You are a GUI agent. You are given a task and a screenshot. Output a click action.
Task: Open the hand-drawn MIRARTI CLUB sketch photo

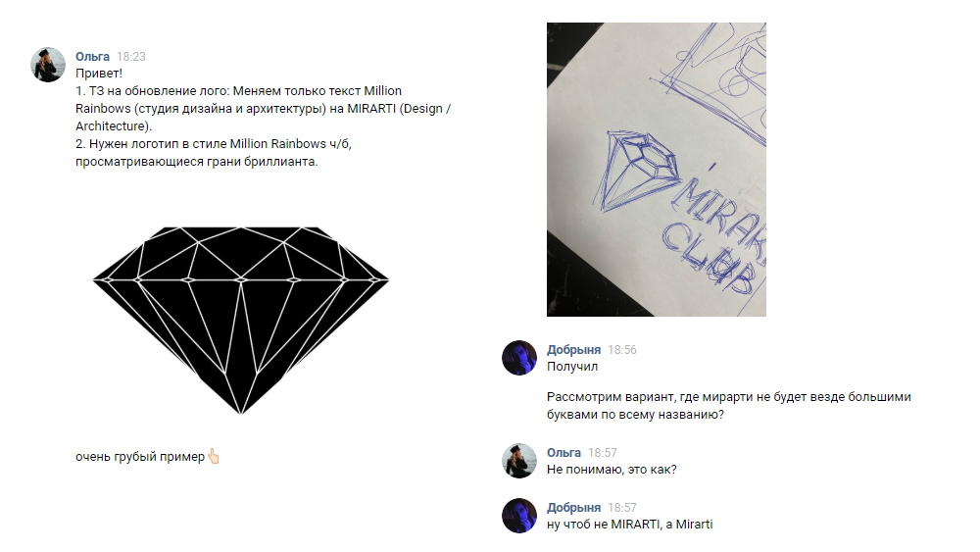(x=657, y=170)
